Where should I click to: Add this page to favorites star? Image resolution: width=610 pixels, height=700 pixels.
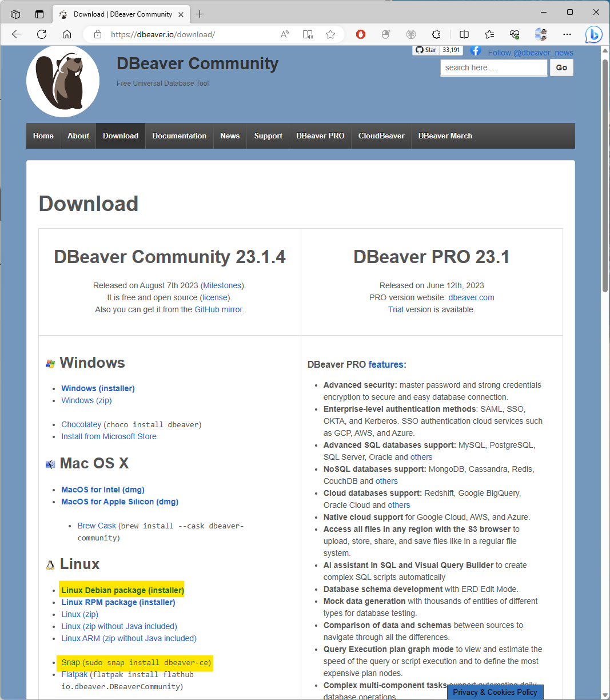coord(330,34)
